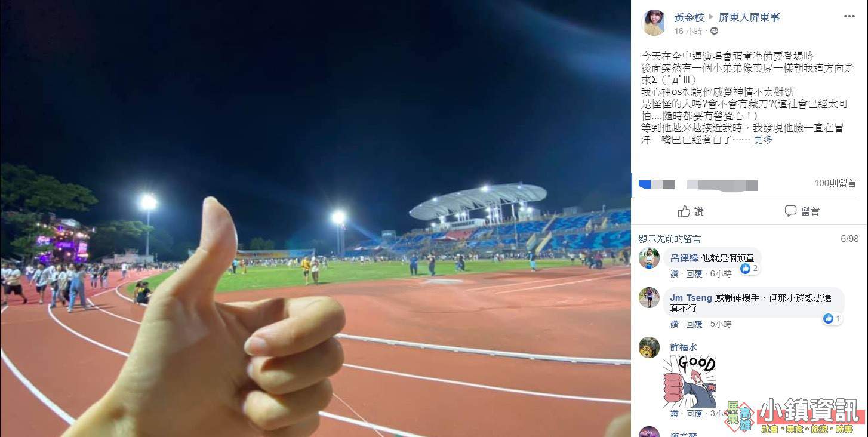Like 呂律緯's comment via 讚

675,274
